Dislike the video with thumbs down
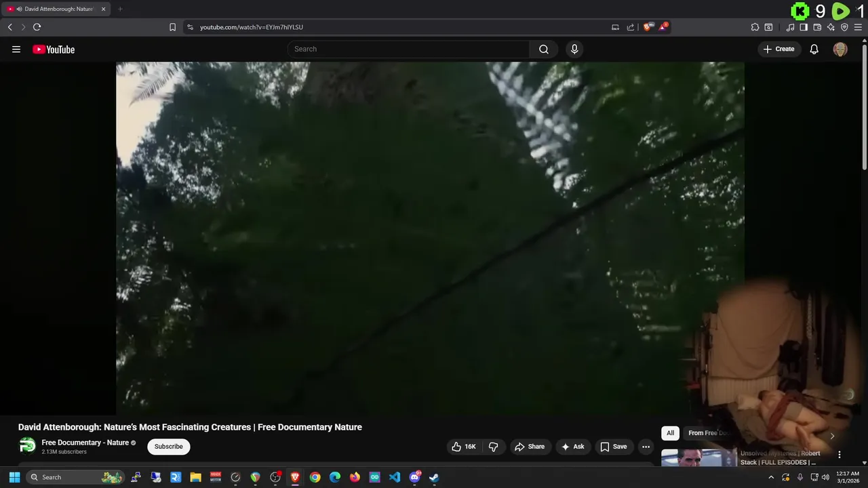Screen dimensions: 868x488 coord(493,447)
